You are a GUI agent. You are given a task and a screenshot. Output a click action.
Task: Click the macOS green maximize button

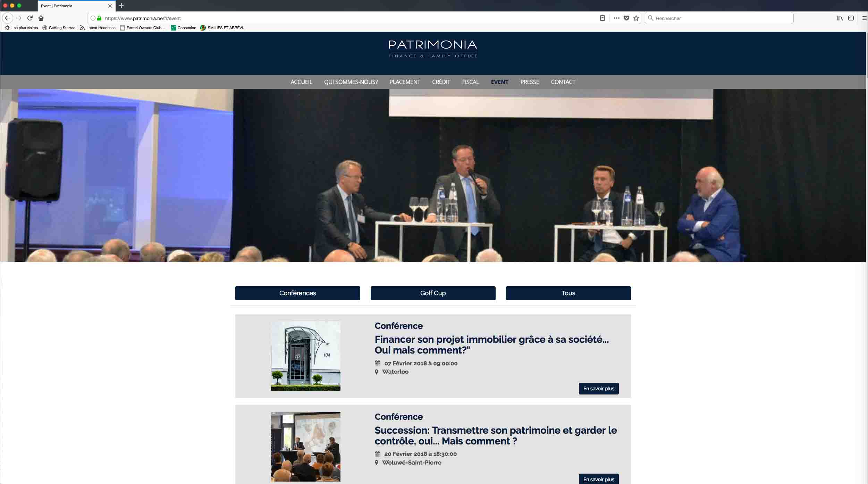coord(19,6)
